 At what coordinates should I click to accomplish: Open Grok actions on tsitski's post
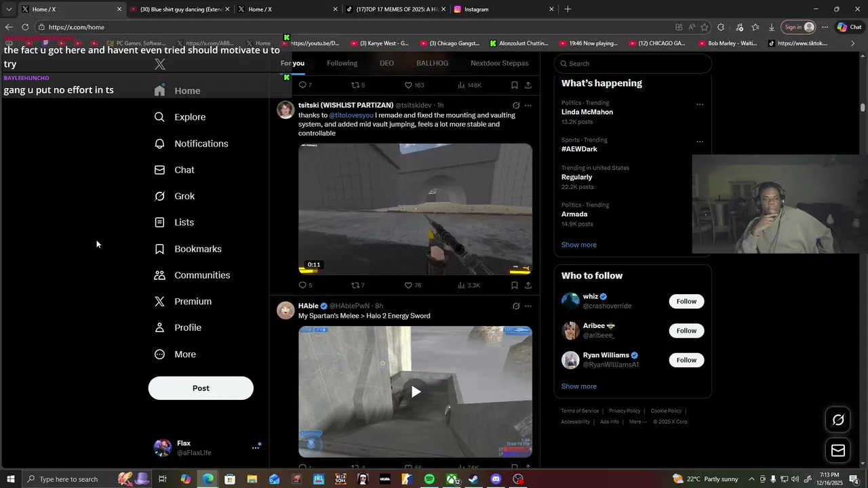pyautogui.click(x=516, y=106)
